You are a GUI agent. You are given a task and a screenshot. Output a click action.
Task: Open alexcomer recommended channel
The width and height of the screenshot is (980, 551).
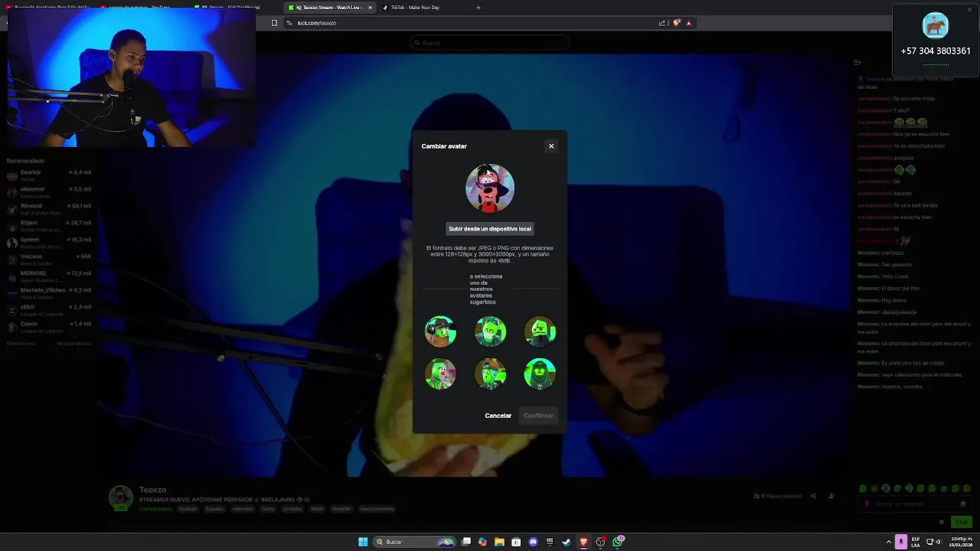pyautogui.click(x=47, y=192)
